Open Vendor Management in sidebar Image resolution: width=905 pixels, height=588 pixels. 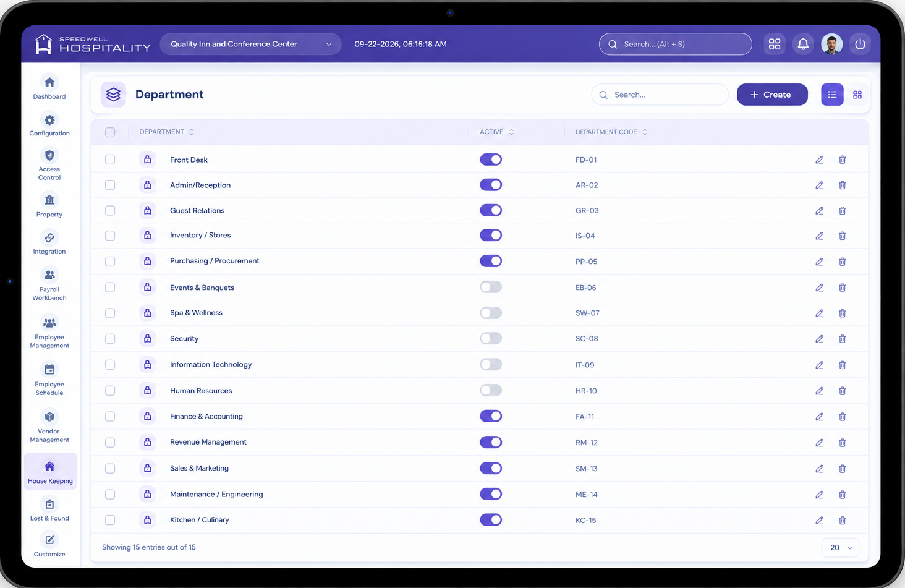coord(49,427)
